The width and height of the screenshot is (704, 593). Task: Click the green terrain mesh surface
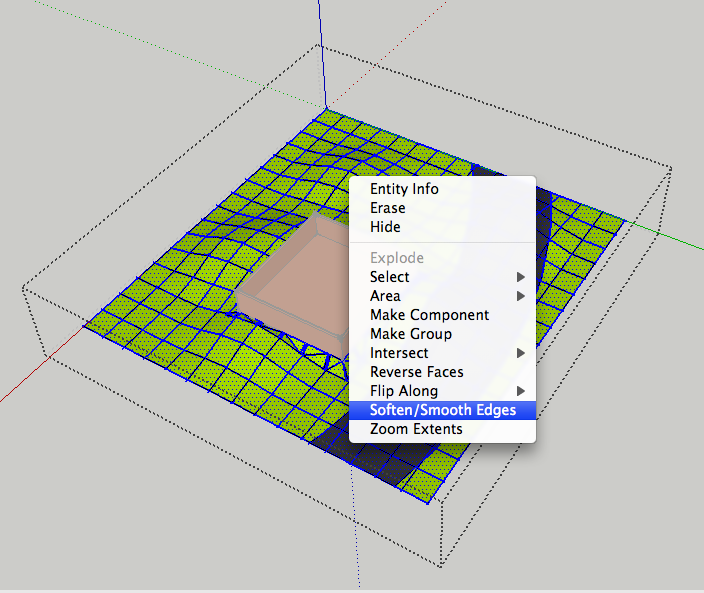coord(170,300)
